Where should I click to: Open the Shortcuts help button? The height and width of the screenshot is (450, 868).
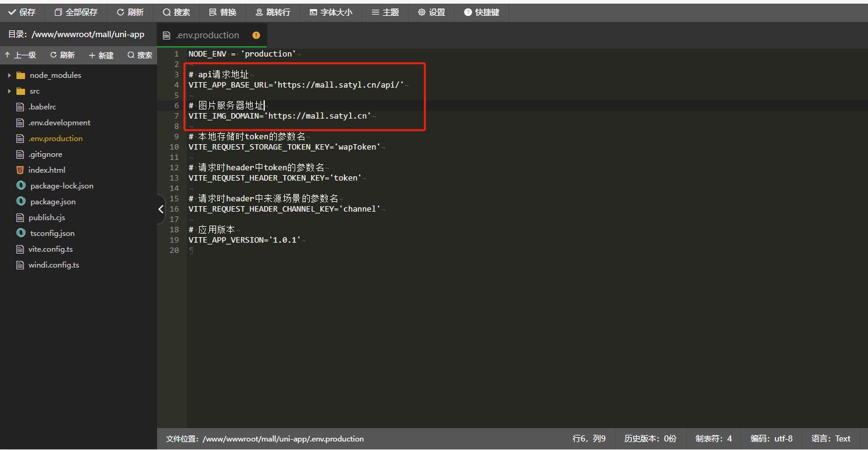[x=481, y=12]
